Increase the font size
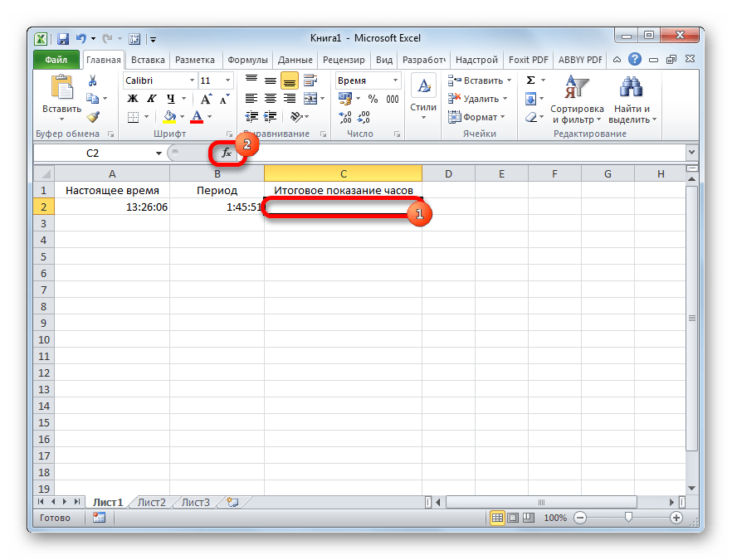732x560 pixels. (206, 99)
